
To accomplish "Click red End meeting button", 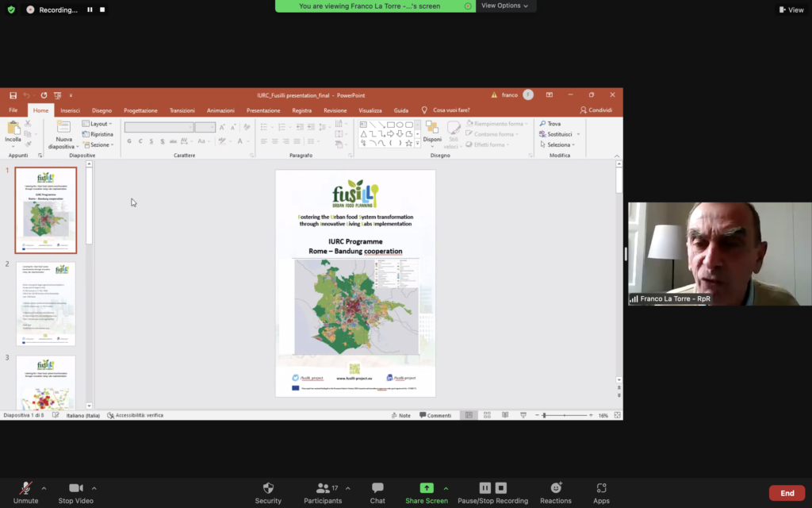I will coord(787,493).
